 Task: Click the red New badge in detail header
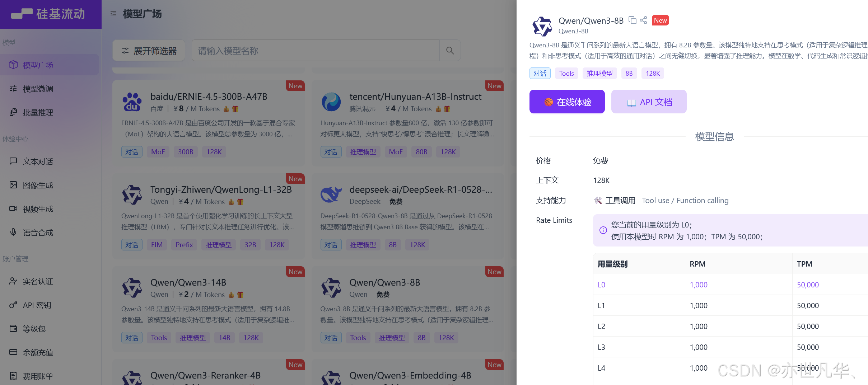(x=660, y=20)
